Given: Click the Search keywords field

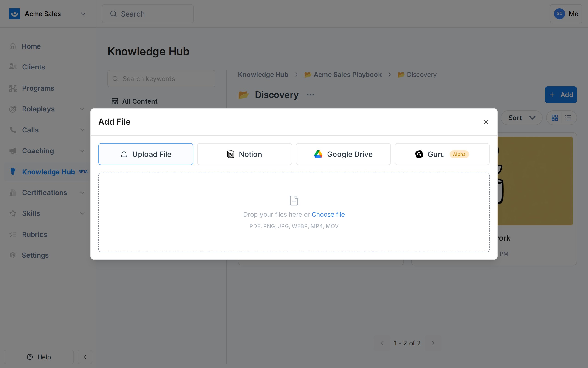Looking at the screenshot, I should point(161,79).
